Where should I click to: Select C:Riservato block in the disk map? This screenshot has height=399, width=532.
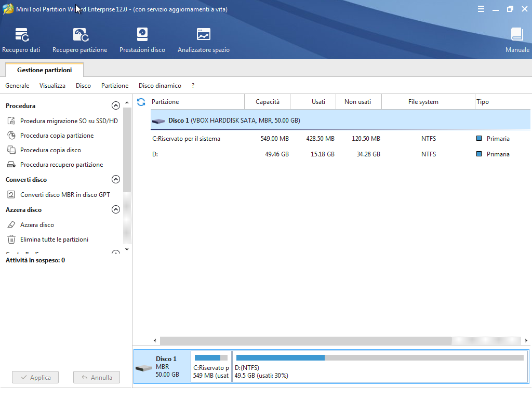tap(211, 366)
